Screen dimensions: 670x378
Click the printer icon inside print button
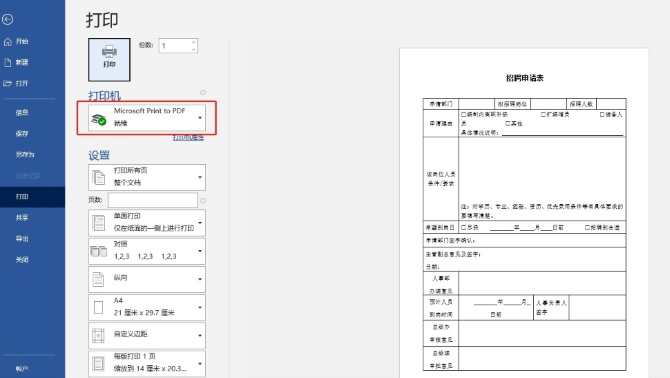[x=109, y=52]
